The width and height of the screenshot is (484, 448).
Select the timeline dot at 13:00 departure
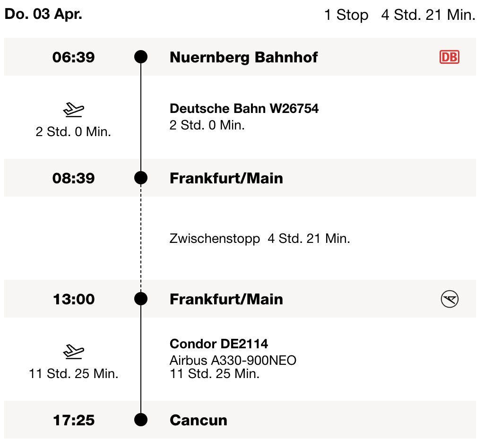pyautogui.click(x=141, y=299)
